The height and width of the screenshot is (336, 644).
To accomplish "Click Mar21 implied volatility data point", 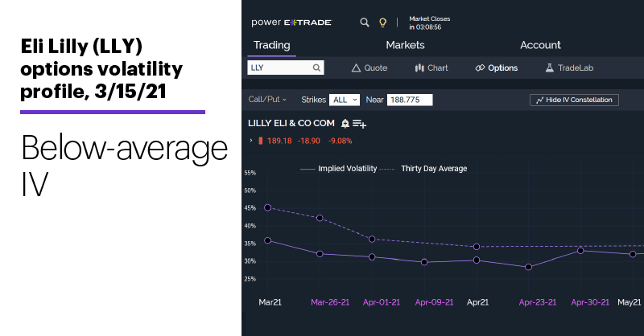I will pyautogui.click(x=268, y=240).
